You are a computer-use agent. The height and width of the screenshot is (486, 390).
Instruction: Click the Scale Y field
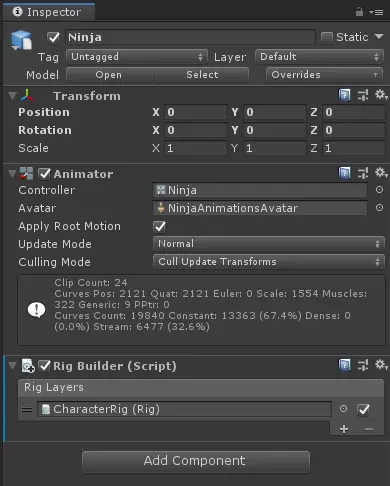[275, 148]
